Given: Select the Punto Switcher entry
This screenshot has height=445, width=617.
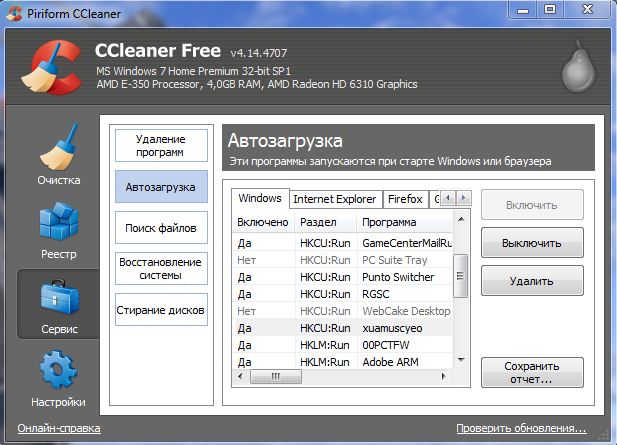Looking at the screenshot, I should pos(342,277).
